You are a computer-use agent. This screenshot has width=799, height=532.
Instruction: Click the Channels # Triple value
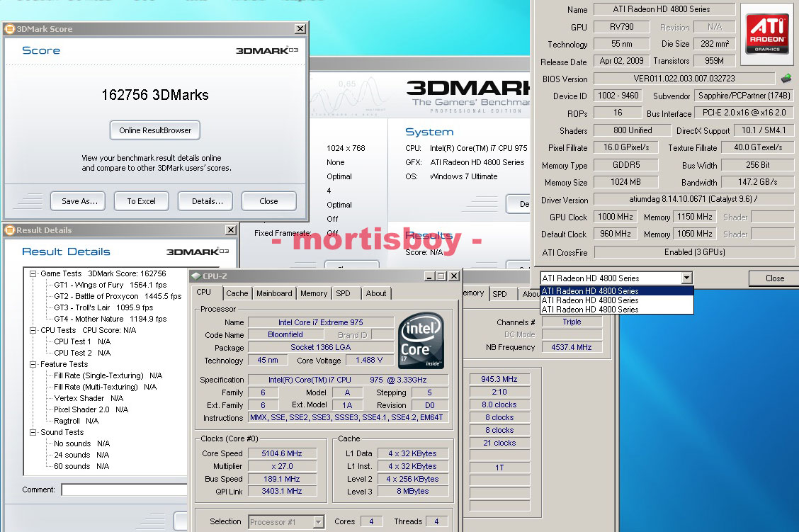pos(572,322)
